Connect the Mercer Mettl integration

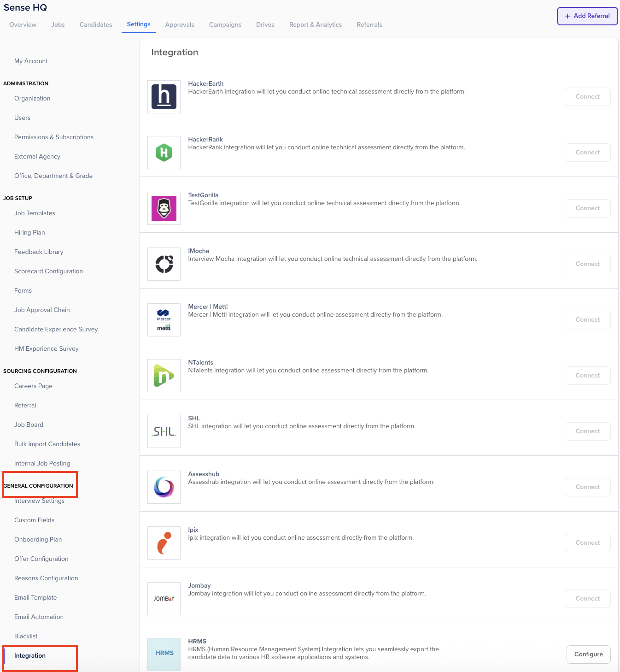[588, 320]
